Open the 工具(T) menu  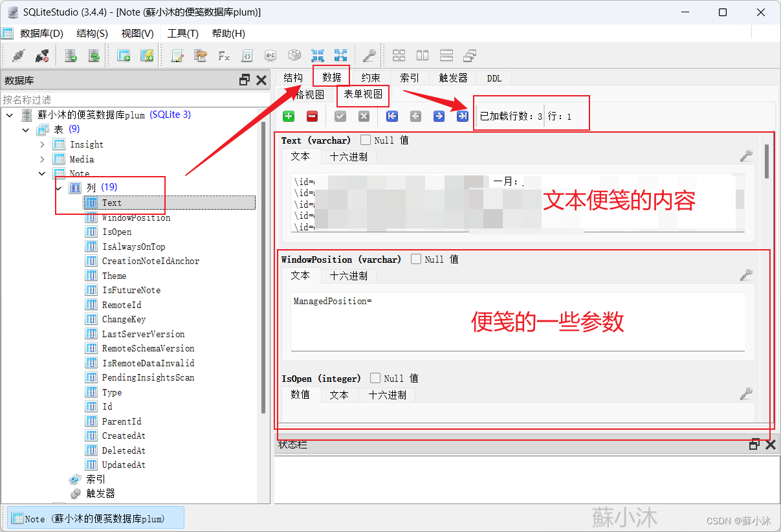click(x=183, y=34)
